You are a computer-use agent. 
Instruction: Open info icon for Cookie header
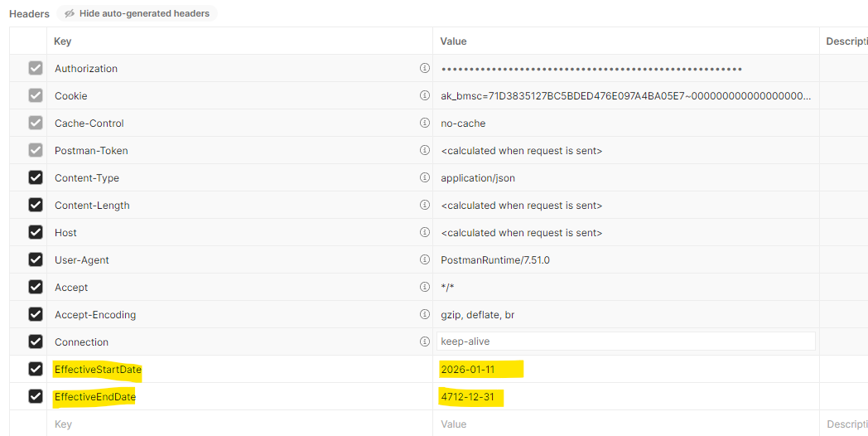tap(425, 95)
